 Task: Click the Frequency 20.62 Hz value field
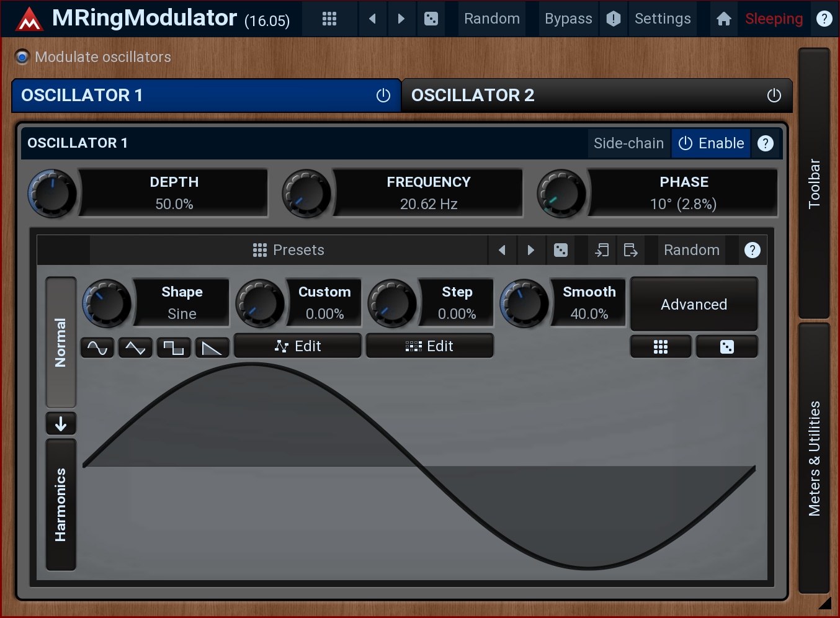[429, 193]
